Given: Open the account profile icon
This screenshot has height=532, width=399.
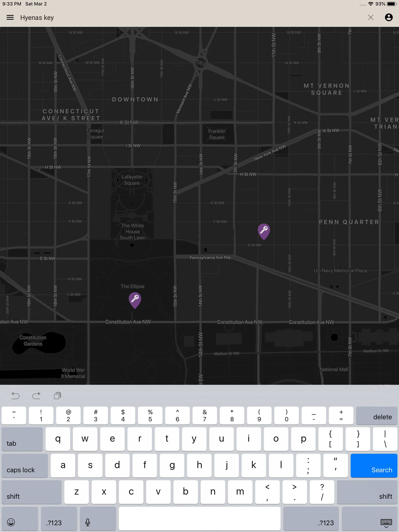Looking at the screenshot, I should point(389,18).
